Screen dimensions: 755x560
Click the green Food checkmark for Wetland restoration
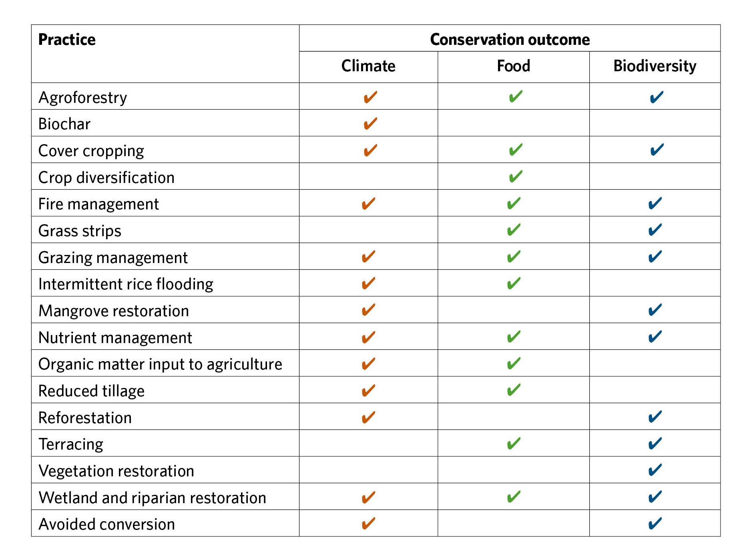pyautogui.click(x=514, y=497)
